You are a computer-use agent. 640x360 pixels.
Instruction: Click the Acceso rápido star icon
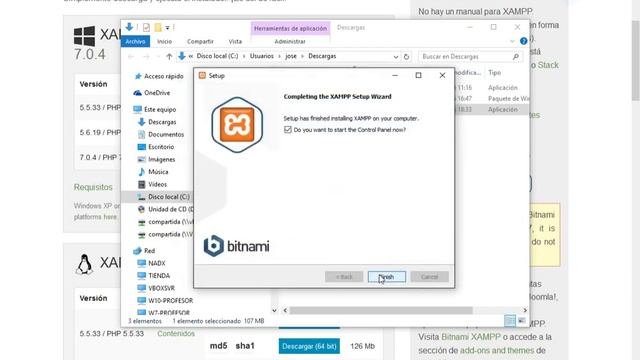click(138, 76)
